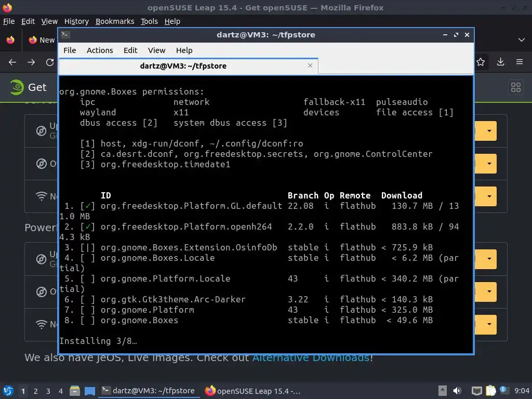
Task: Open the clipboard manager tray icon
Action: [x=490, y=391]
